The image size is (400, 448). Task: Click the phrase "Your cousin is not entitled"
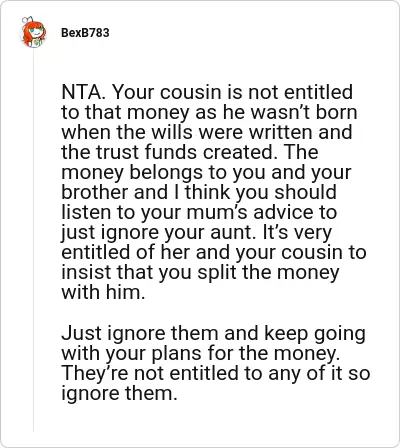[233, 92]
